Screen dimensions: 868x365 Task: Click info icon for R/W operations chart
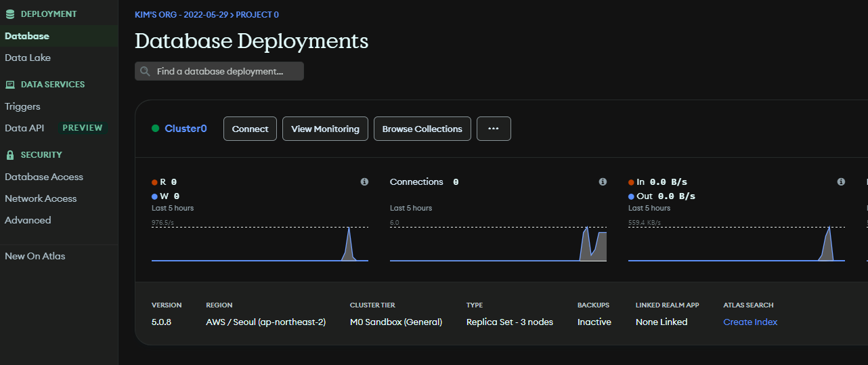tap(364, 182)
